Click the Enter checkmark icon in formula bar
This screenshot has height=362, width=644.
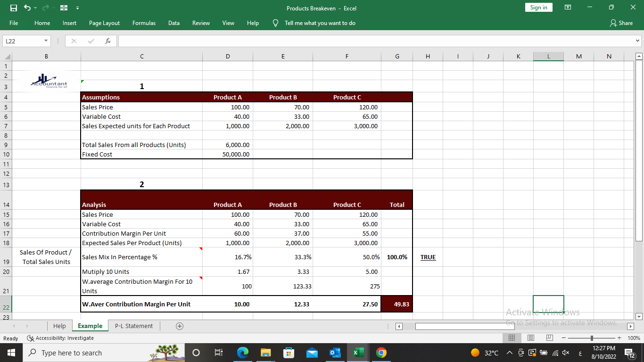91,41
